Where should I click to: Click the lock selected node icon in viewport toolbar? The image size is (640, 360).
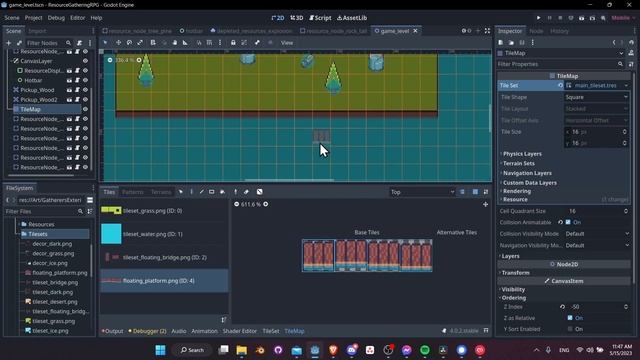pyautogui.click(x=233, y=42)
